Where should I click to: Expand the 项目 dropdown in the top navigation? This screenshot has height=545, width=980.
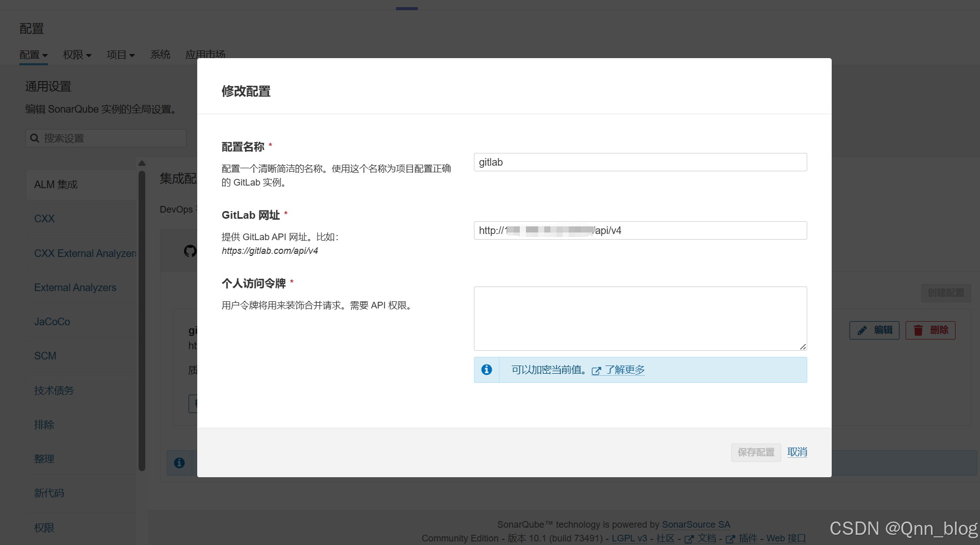click(x=121, y=55)
